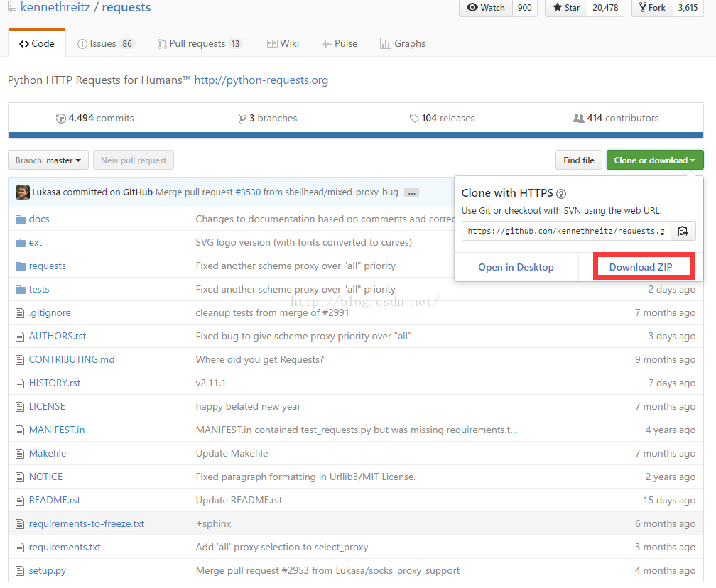Select the HTTPS clone URL field
Image resolution: width=716 pixels, height=588 pixels.
point(566,231)
